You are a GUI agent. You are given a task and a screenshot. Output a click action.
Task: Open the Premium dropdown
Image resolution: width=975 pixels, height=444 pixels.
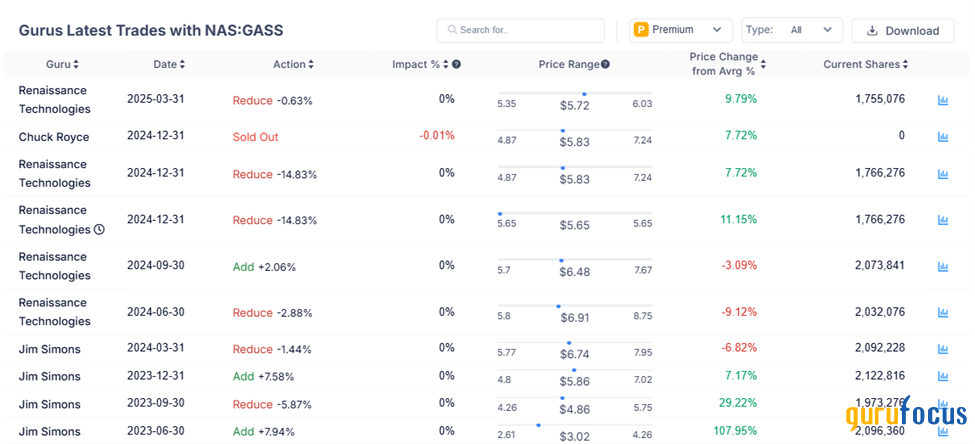point(682,30)
